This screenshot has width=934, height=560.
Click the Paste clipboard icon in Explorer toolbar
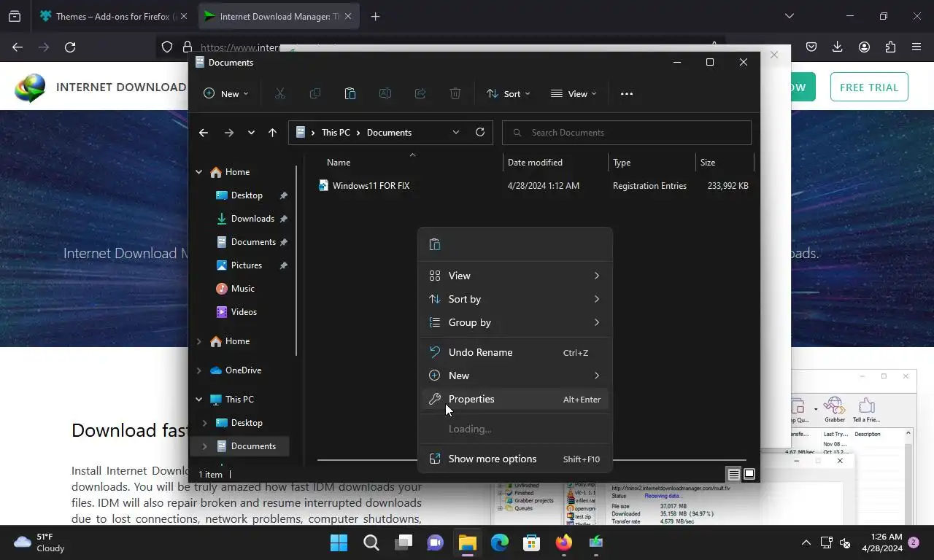click(x=350, y=93)
